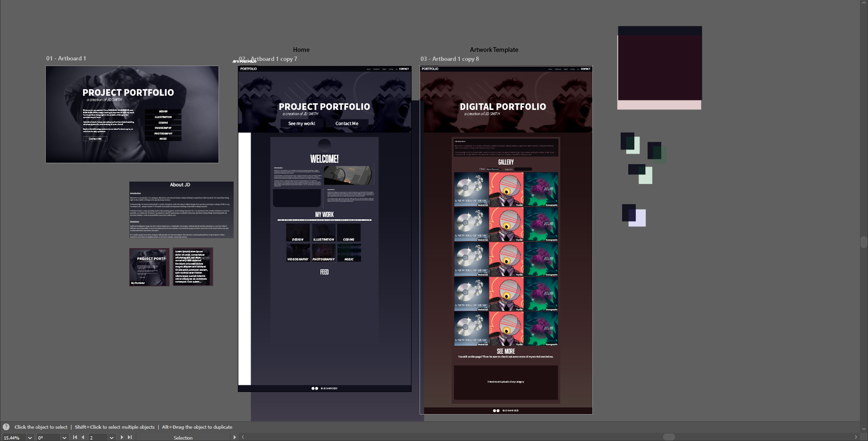868x441 pixels.
Task: Select the PHOTOGRAPHY tile in Home artboard
Action: click(x=324, y=252)
